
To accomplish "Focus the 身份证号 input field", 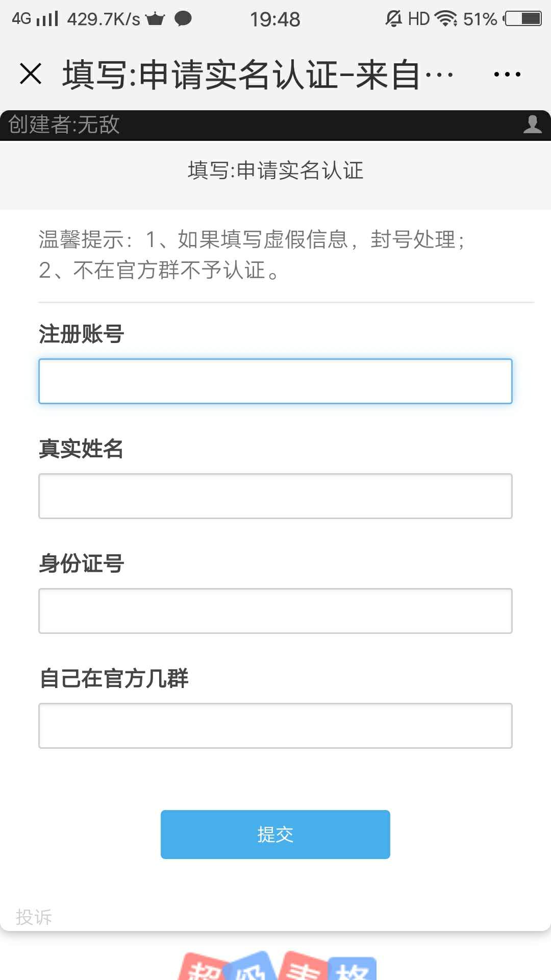I will (x=275, y=611).
